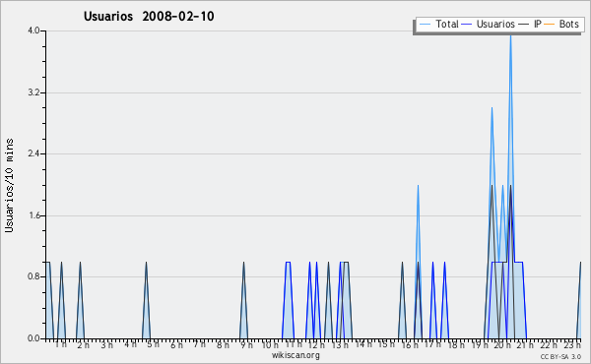
Task: Click the tallest Total peak reaching 4.0
Action: pos(510,35)
